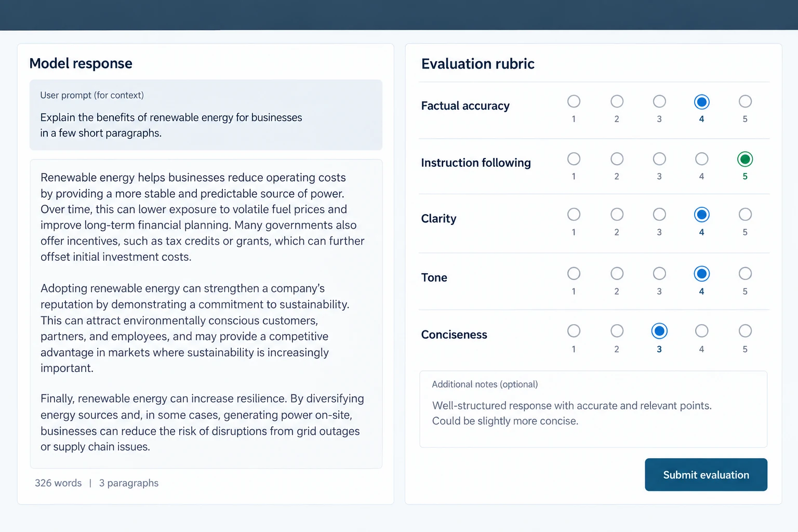Select Conciseness rating 1
This screenshot has height=532, width=798.
point(574,331)
